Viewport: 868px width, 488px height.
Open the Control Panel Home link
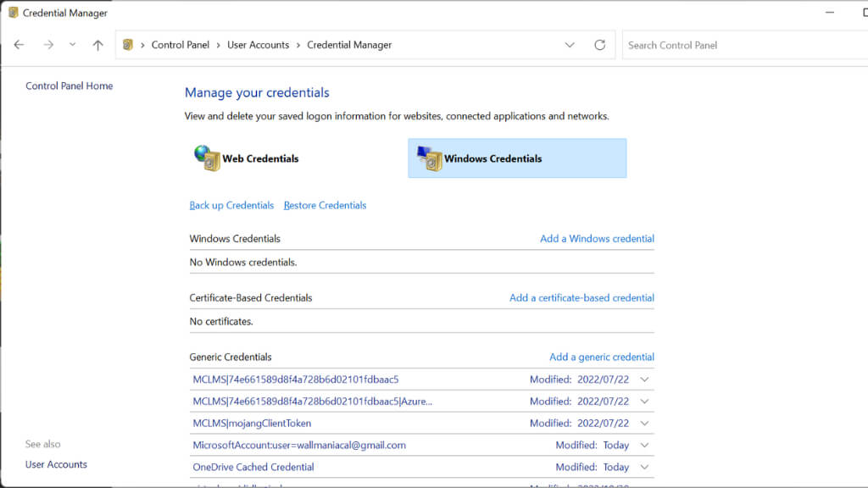tap(69, 86)
